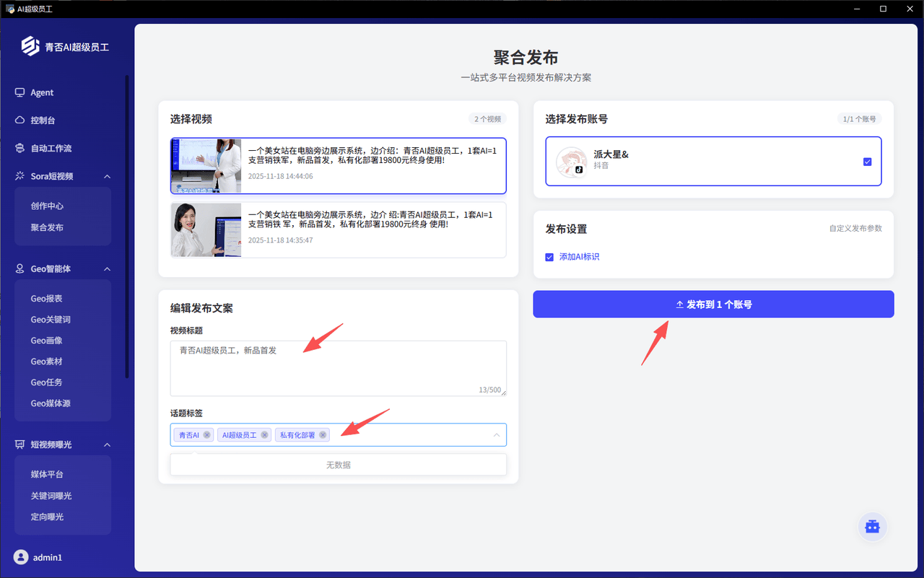Image resolution: width=924 pixels, height=578 pixels.
Task: Click the 控制台 cloud icon
Action: pos(20,121)
